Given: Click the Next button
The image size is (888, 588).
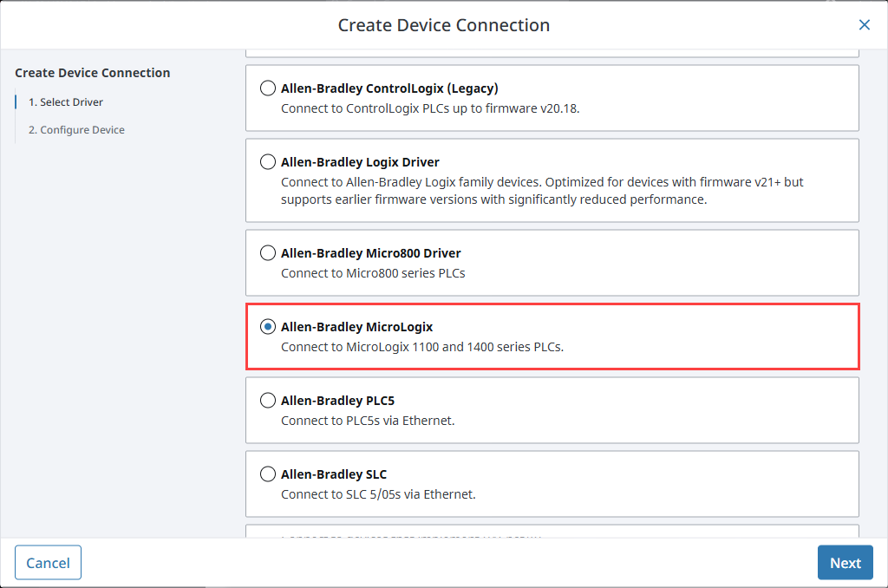Looking at the screenshot, I should [845, 563].
